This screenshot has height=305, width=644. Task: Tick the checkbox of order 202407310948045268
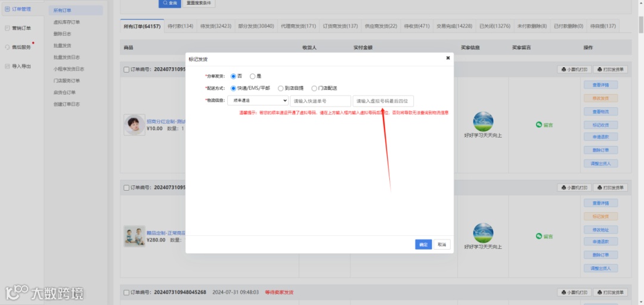click(x=126, y=292)
